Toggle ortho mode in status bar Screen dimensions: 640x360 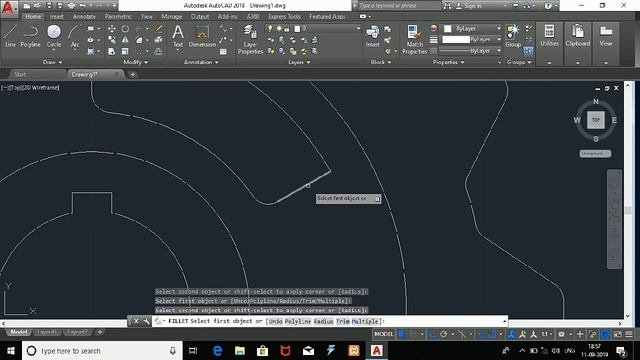(x=432, y=334)
